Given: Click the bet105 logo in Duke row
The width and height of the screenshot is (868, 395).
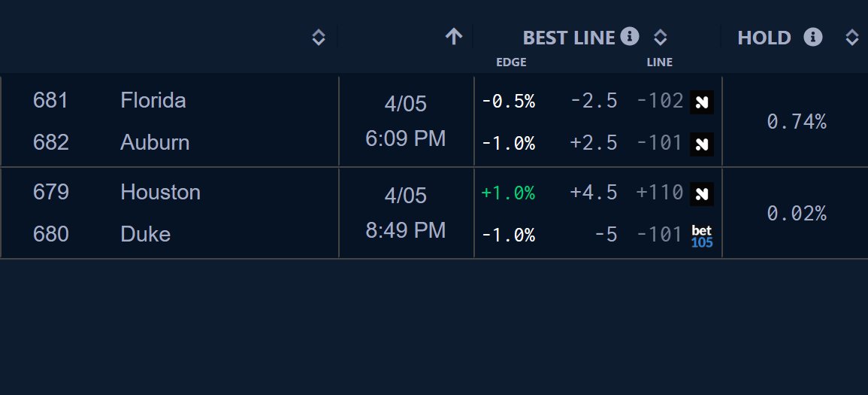Looking at the screenshot, I should [702, 235].
